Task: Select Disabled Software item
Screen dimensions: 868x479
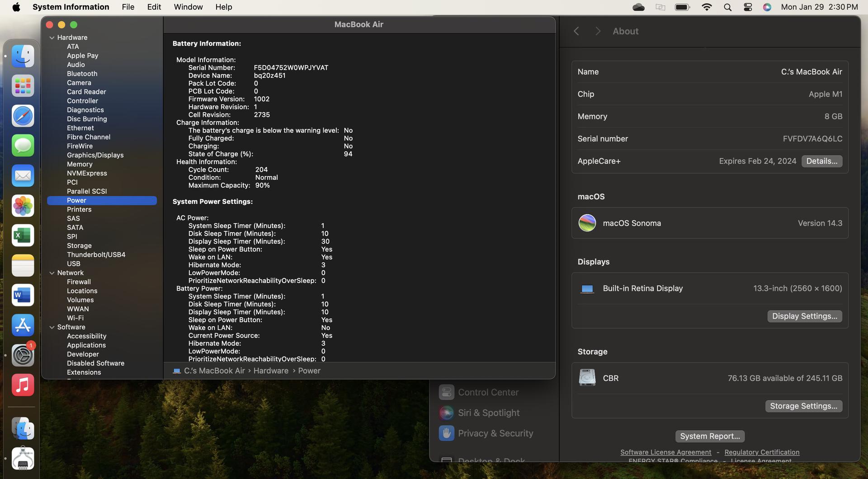Action: [95, 363]
